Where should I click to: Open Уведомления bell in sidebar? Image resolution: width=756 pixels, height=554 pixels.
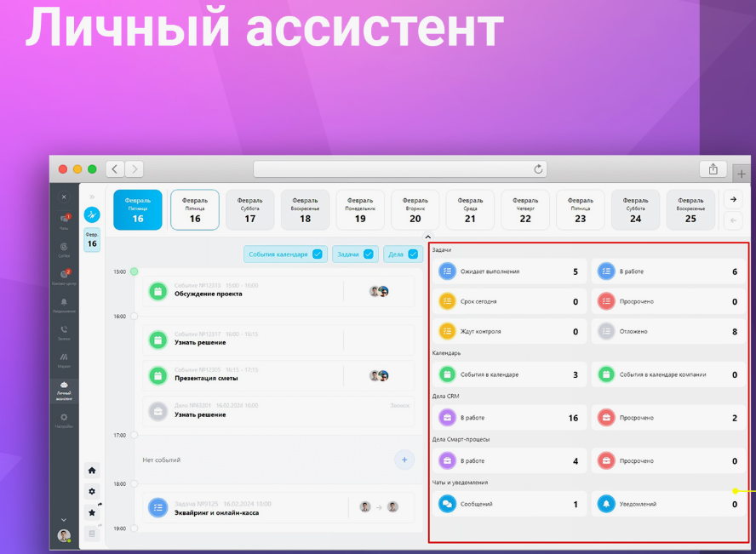click(x=64, y=304)
